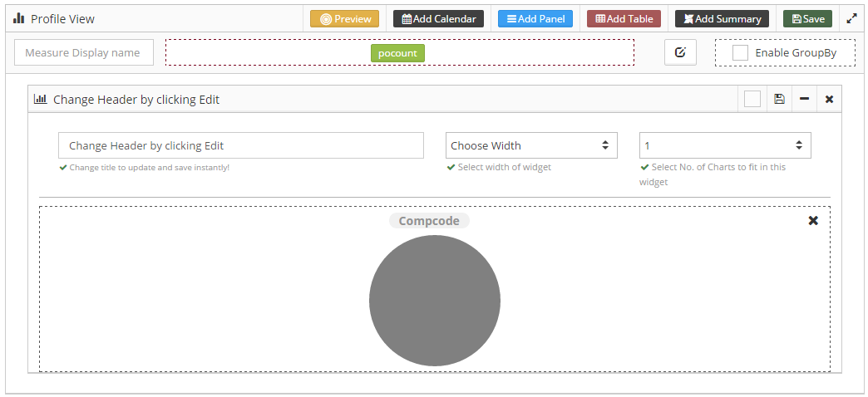Click chart icon in widget header
Image resolution: width=868 pixels, height=397 pixels.
click(41, 100)
